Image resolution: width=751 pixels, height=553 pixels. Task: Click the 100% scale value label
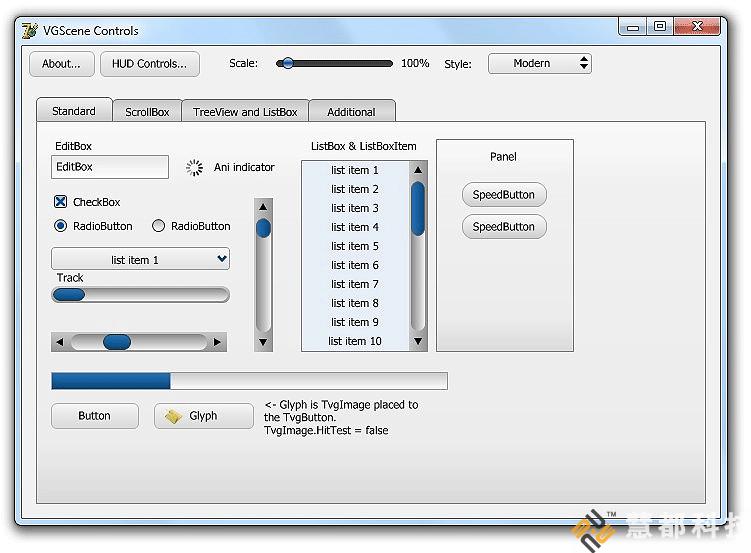(x=415, y=63)
